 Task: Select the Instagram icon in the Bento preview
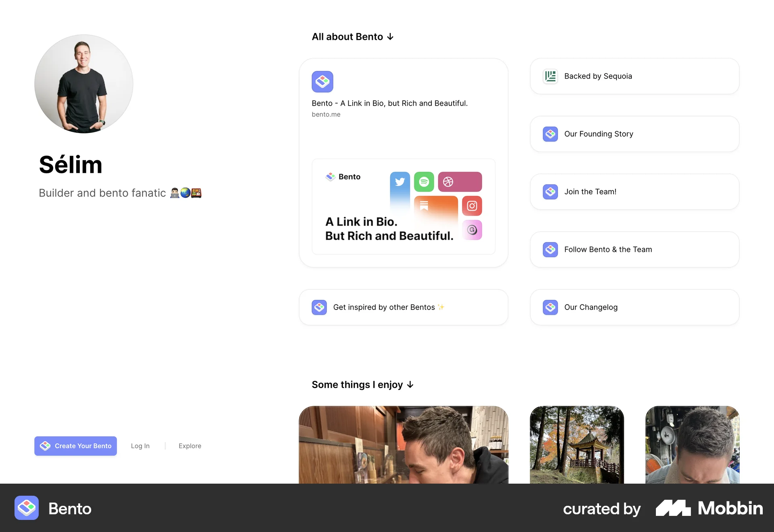[472, 206]
